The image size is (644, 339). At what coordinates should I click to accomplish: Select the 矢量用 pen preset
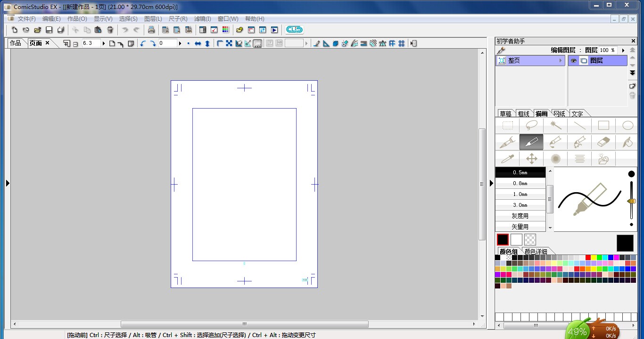pyautogui.click(x=520, y=227)
